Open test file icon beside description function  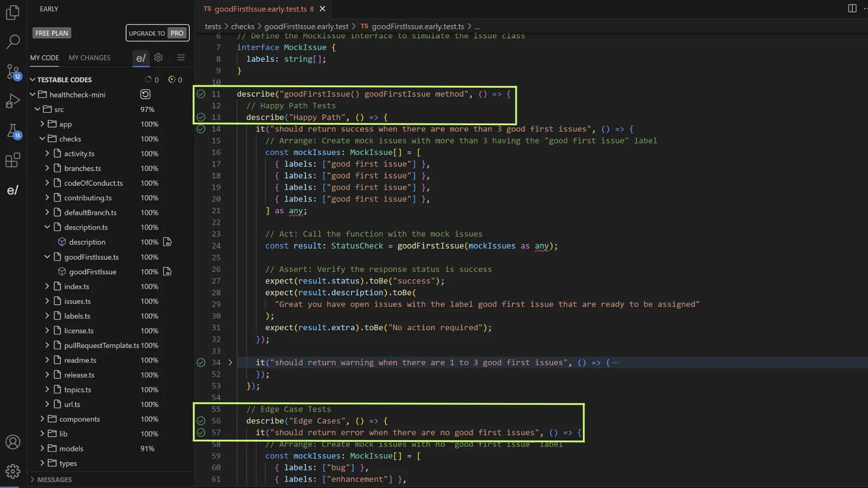tap(168, 242)
